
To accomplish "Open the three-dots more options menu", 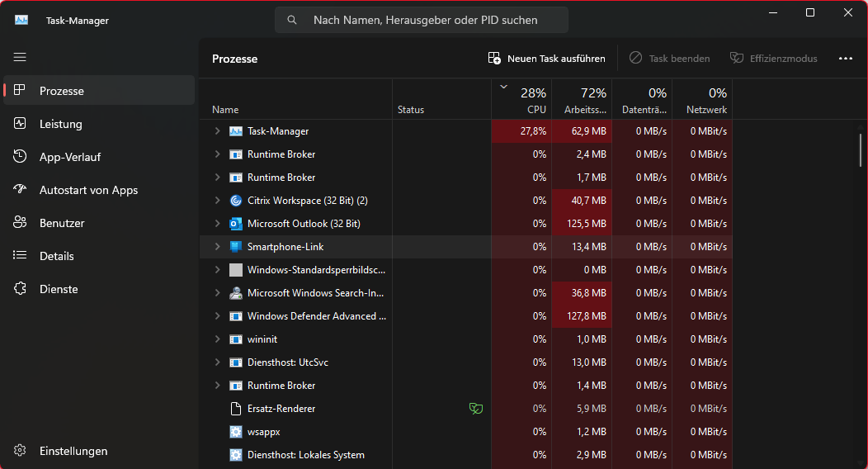I will 845,59.
